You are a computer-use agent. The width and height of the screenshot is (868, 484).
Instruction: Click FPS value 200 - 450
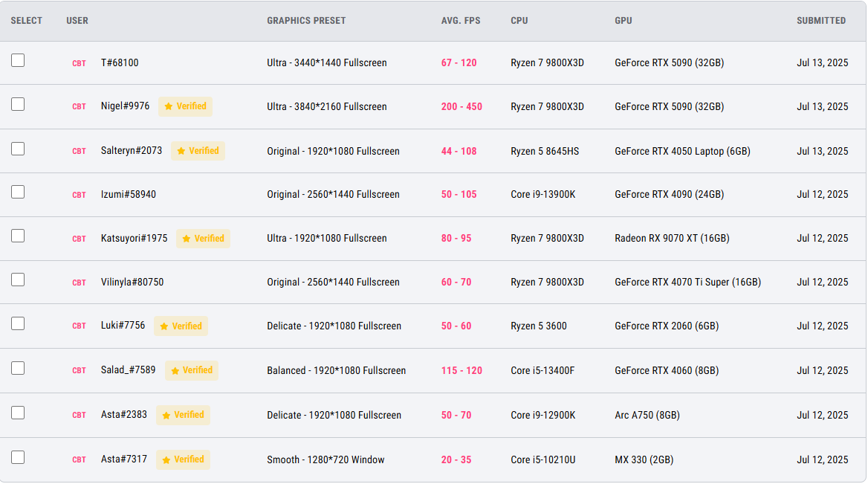tap(461, 106)
